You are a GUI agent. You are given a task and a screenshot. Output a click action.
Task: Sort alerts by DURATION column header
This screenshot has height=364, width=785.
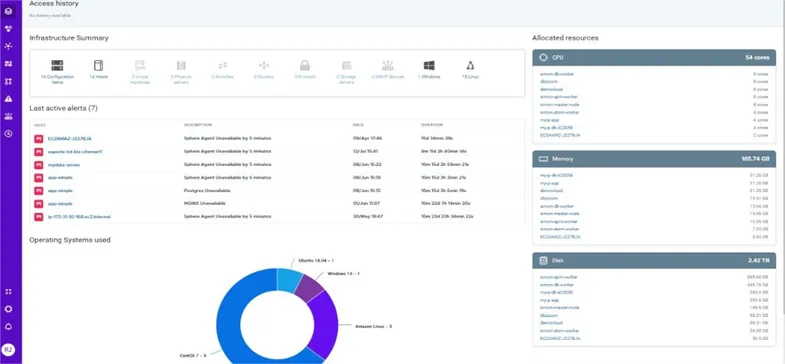click(432, 125)
